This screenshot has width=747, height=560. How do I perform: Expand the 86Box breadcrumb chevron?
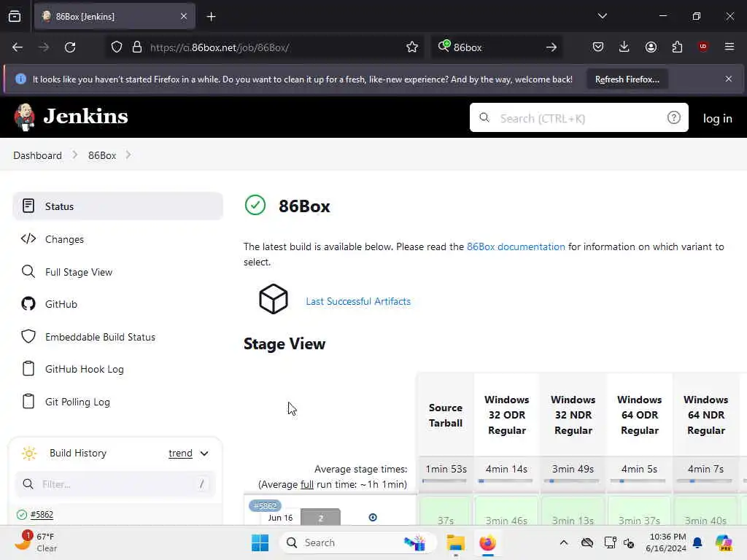click(x=128, y=155)
